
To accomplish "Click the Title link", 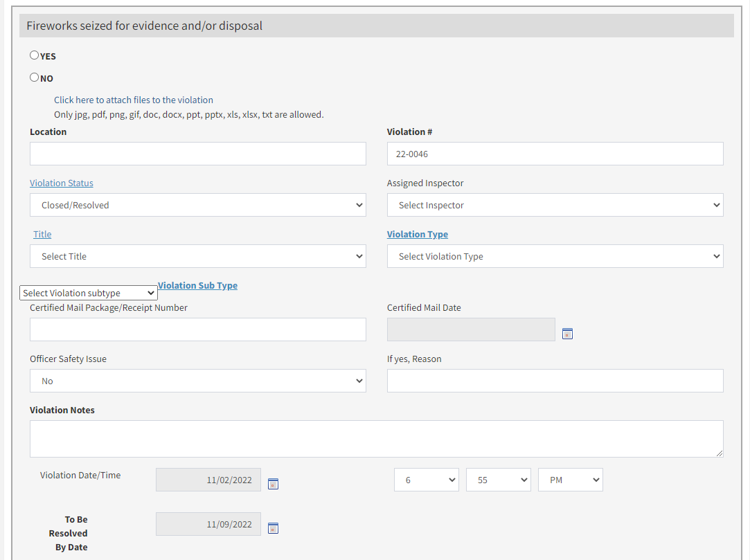I will click(42, 235).
